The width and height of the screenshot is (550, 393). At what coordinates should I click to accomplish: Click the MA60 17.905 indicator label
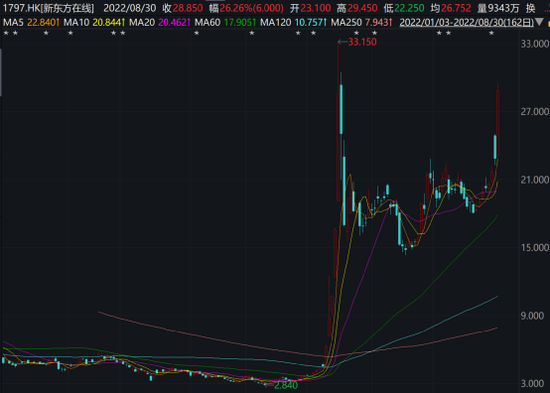(x=226, y=22)
